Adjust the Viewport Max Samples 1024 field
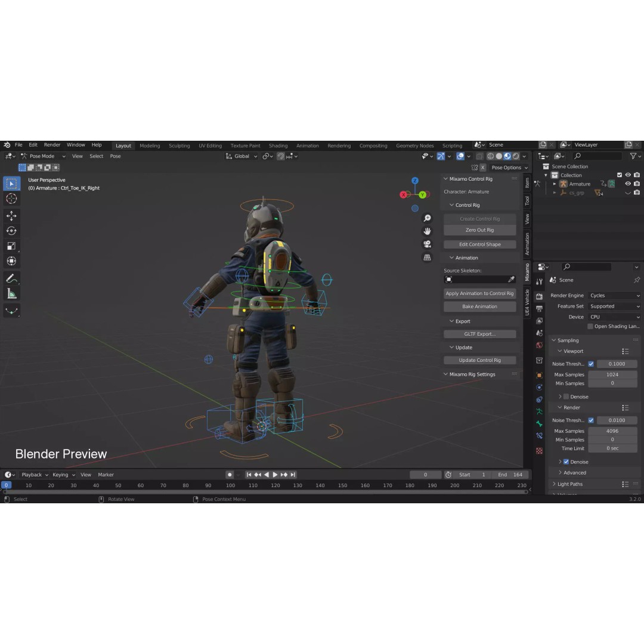The height and width of the screenshot is (644, 644). click(x=612, y=374)
